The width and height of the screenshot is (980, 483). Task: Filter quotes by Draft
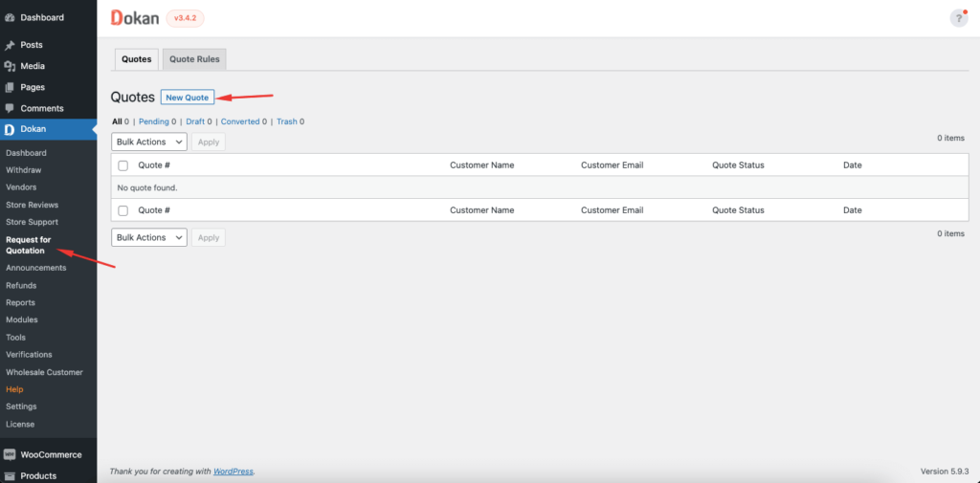click(195, 121)
